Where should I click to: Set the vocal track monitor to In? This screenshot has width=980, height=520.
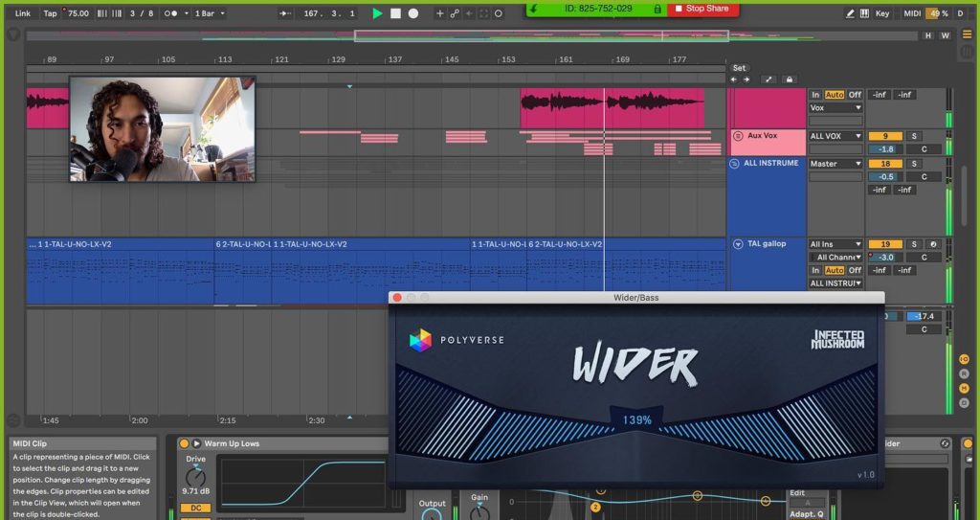pos(815,95)
